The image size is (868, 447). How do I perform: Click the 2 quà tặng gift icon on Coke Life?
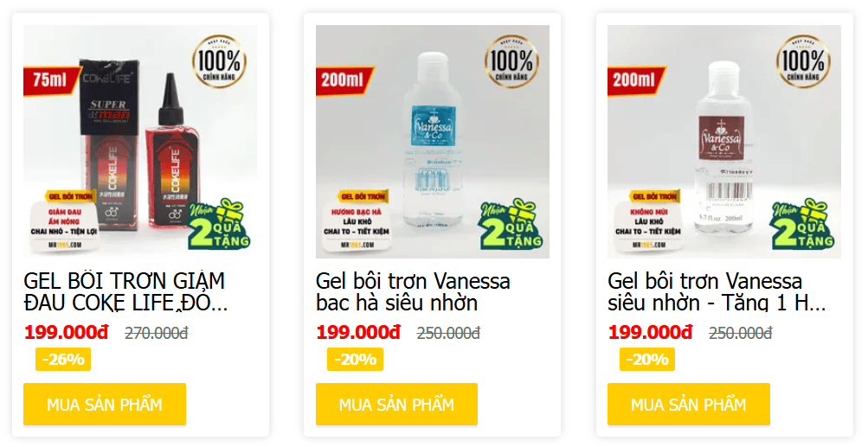click(219, 224)
